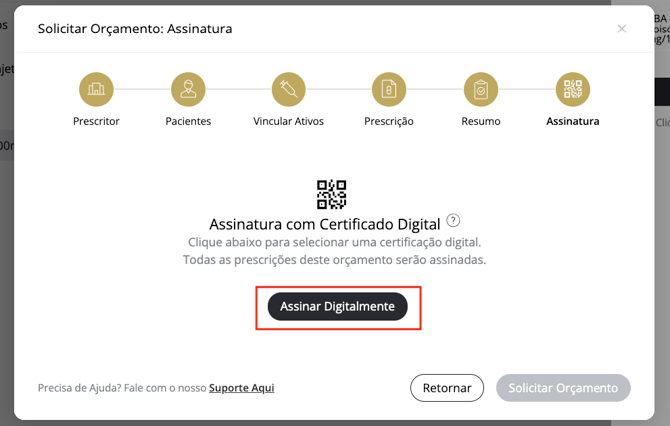Viewport: 670px width, 426px height.
Task: Close the Solicitar Orçamento dialog
Action: point(622,29)
